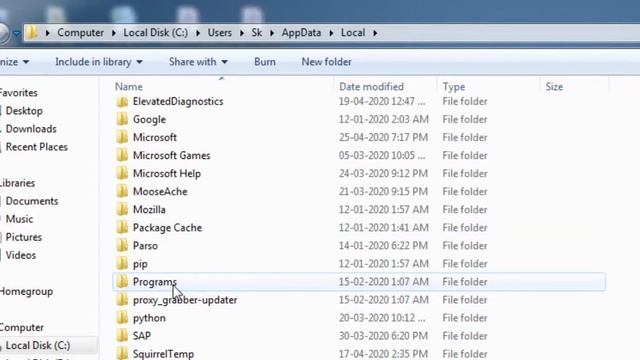Click the MooseAche folder name
Screen dimensions: 640x360
(160, 192)
